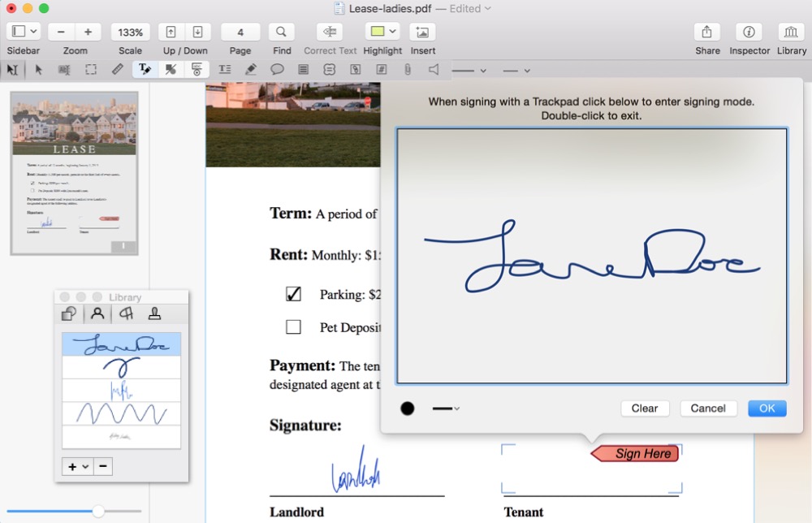This screenshot has width=812, height=523.
Task: Switch to Library shapes tab
Action: pyautogui.click(x=69, y=313)
